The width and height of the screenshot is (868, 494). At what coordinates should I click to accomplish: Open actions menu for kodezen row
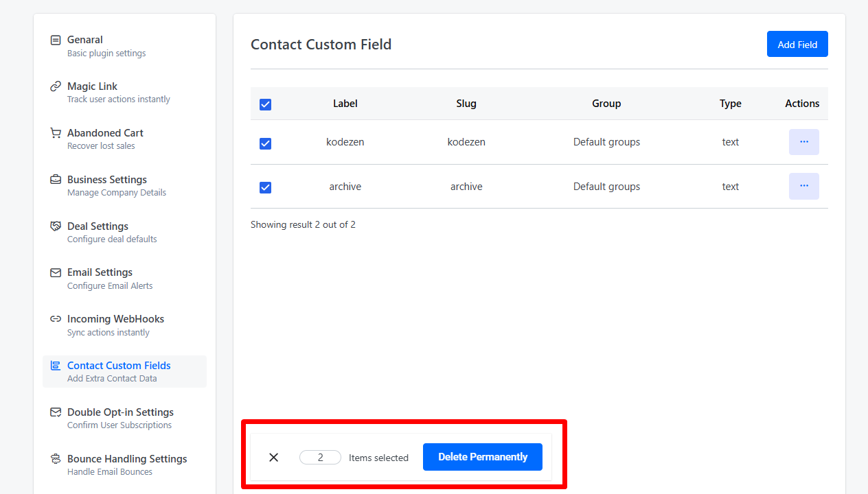(804, 142)
